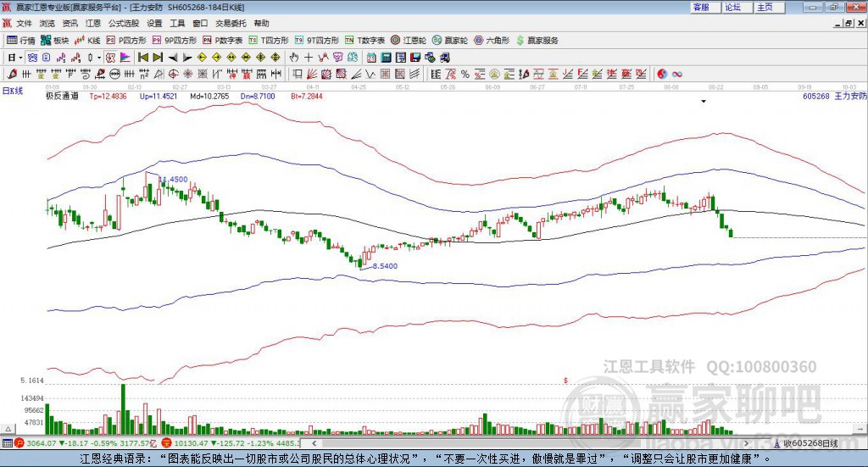
Task: Open the 文件 menu
Action: coord(24,23)
